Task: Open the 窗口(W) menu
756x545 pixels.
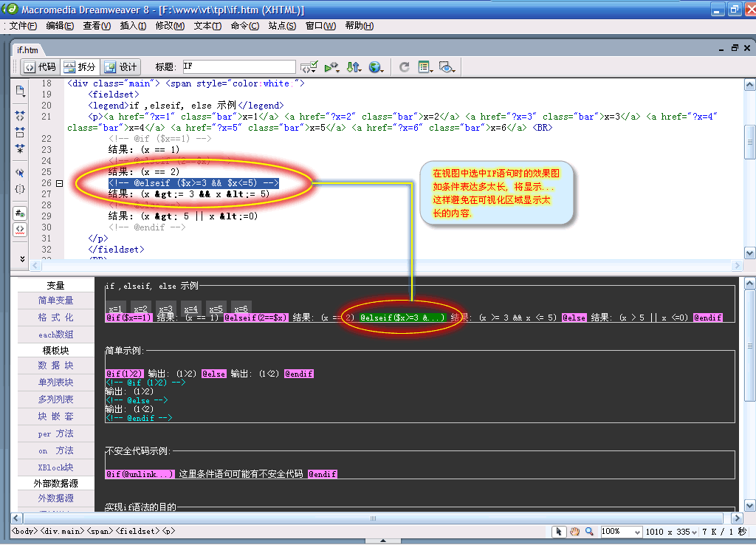Action: click(320, 26)
